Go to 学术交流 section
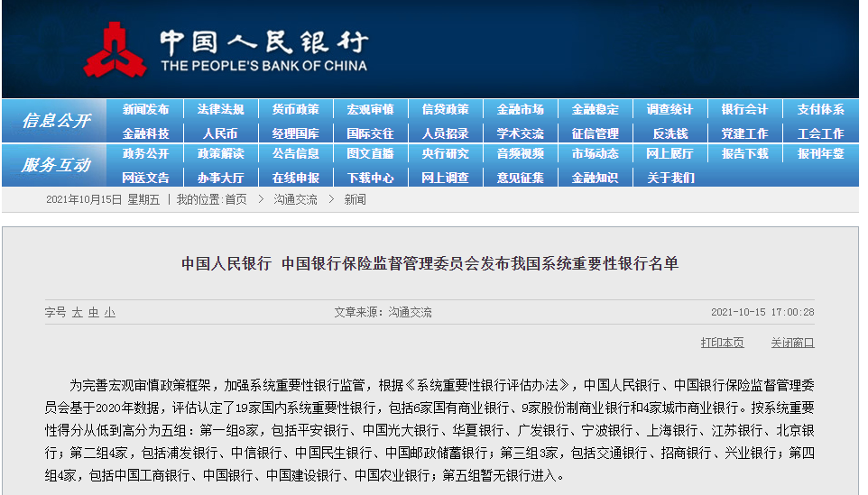The height and width of the screenshot is (495, 868). [521, 133]
